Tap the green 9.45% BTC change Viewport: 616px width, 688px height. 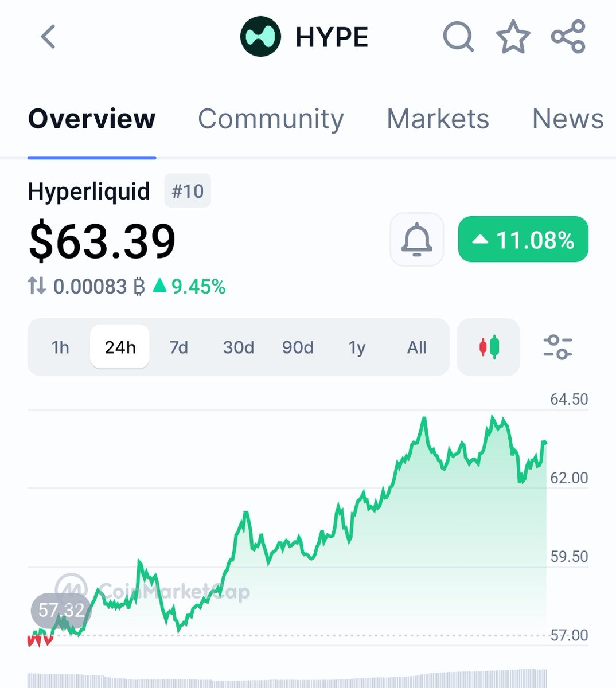[189, 286]
